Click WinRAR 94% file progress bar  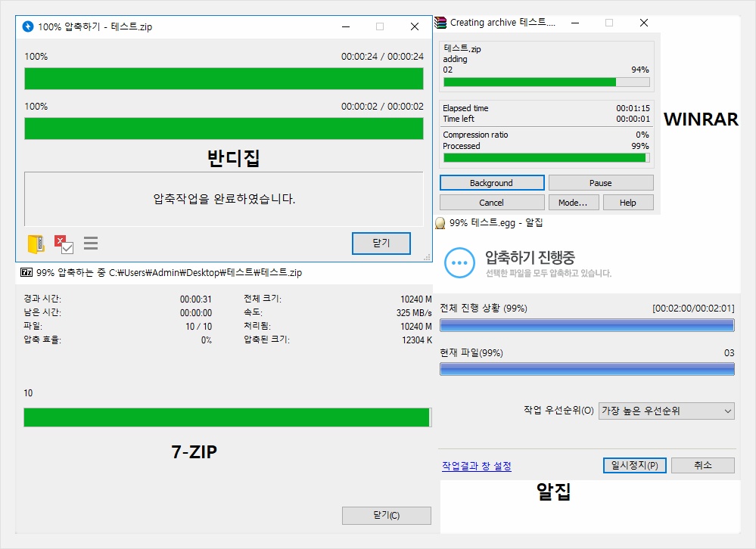546,82
